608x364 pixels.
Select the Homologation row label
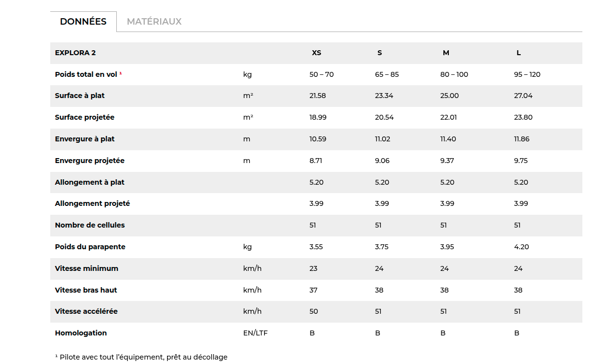click(x=81, y=333)
